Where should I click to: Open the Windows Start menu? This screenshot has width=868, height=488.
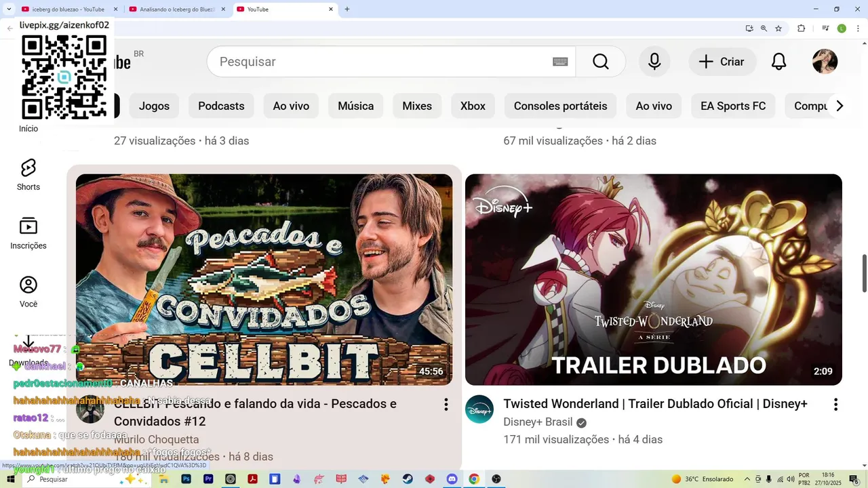[10, 479]
